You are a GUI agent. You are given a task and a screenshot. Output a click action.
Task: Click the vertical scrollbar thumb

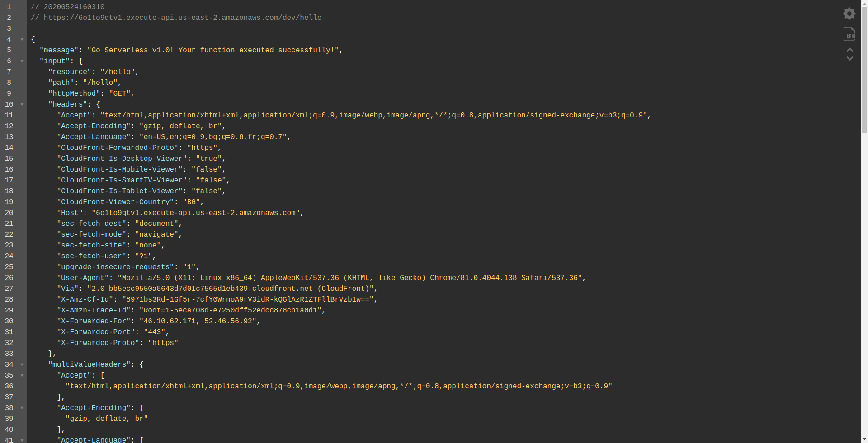pyautogui.click(x=864, y=68)
